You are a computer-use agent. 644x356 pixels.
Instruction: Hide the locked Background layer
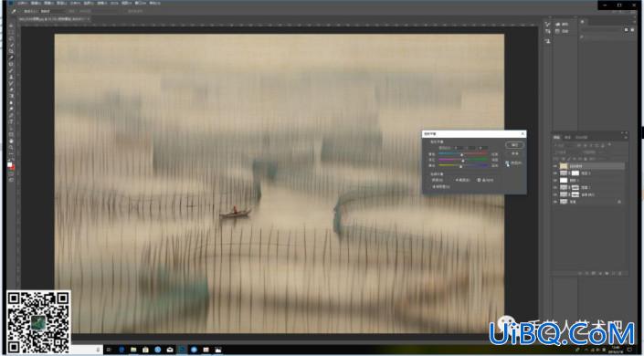tap(555, 202)
